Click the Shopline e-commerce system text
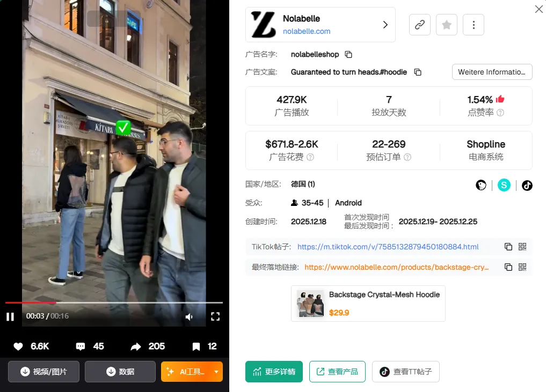 (486, 144)
